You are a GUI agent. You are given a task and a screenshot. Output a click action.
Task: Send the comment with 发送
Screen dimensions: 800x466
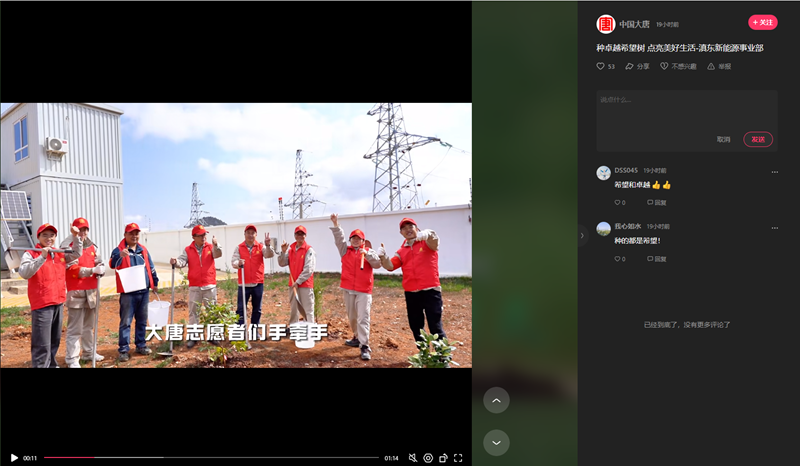758,139
